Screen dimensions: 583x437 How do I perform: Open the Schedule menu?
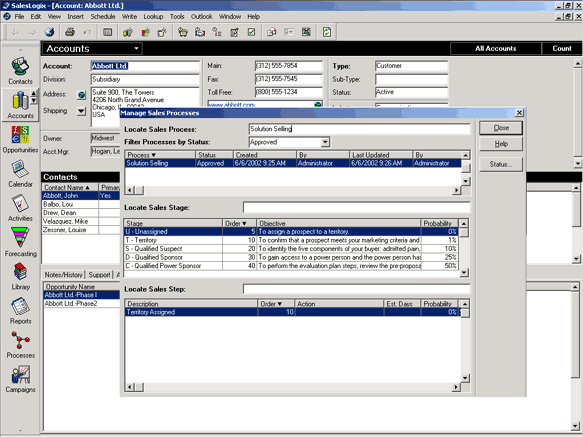click(103, 16)
